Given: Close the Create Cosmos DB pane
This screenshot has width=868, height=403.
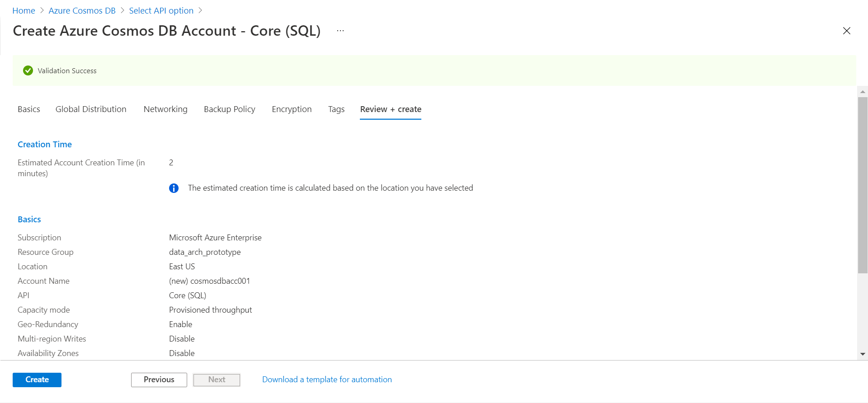Looking at the screenshot, I should pos(846,31).
